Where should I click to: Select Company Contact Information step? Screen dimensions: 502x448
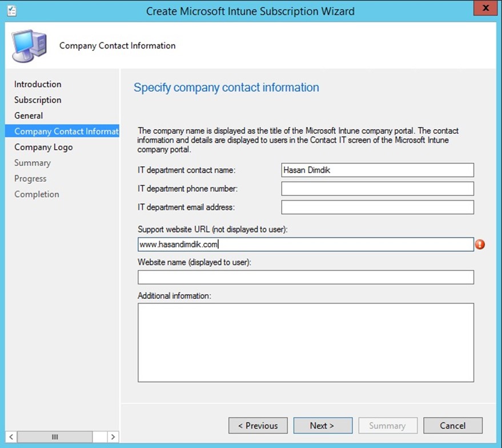(x=62, y=131)
